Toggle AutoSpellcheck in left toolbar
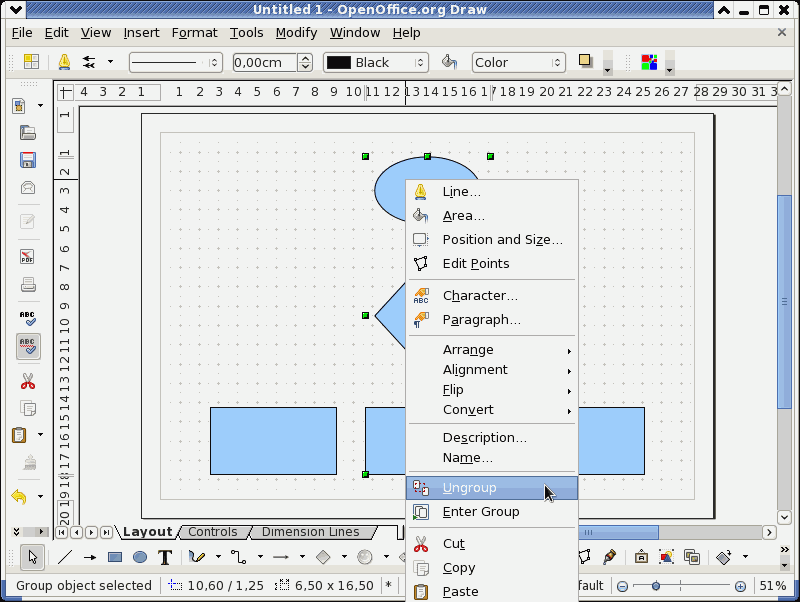Screen dimensions: 800x602 tap(28, 346)
